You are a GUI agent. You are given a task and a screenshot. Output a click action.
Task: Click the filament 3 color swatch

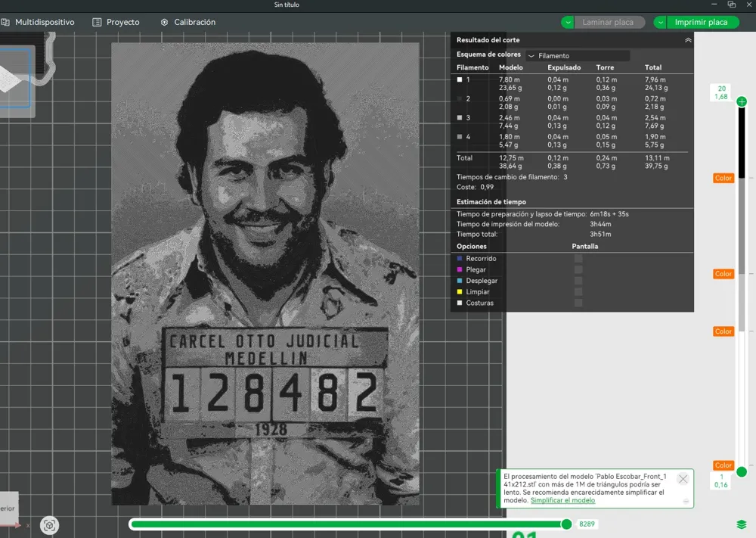460,118
